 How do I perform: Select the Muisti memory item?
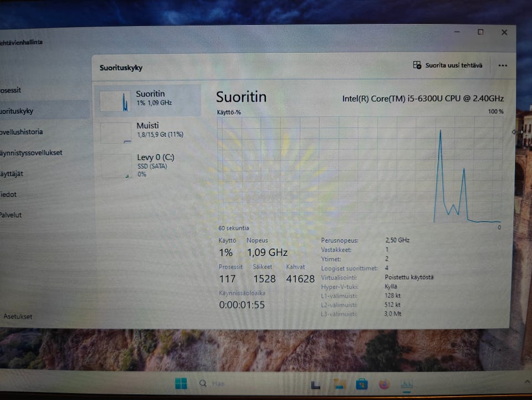pos(149,132)
